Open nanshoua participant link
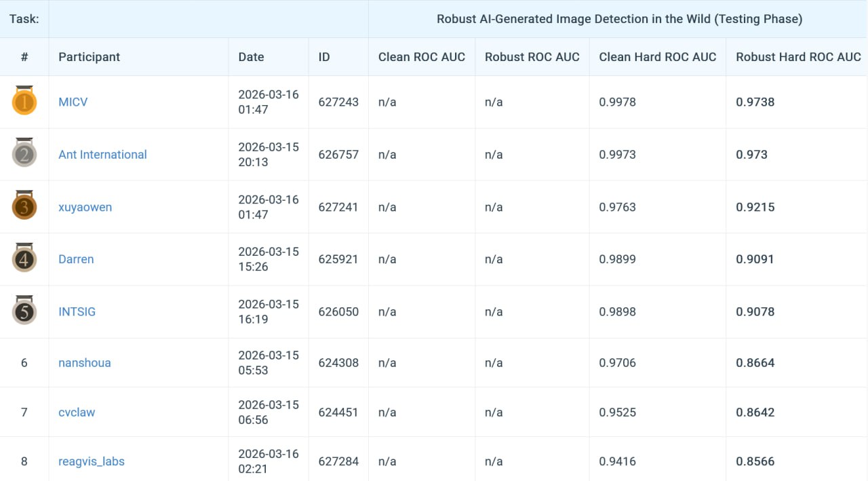The width and height of the screenshot is (868, 481). 85,362
